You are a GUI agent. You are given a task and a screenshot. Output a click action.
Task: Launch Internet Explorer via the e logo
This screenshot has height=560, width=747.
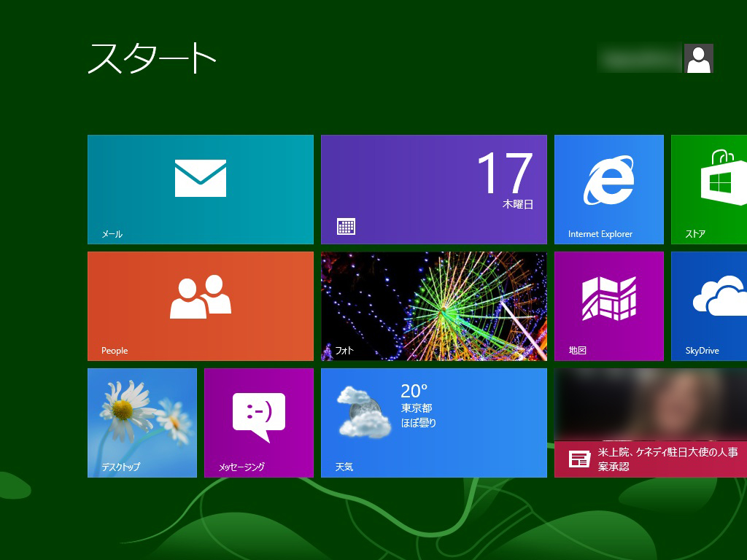coord(609,180)
